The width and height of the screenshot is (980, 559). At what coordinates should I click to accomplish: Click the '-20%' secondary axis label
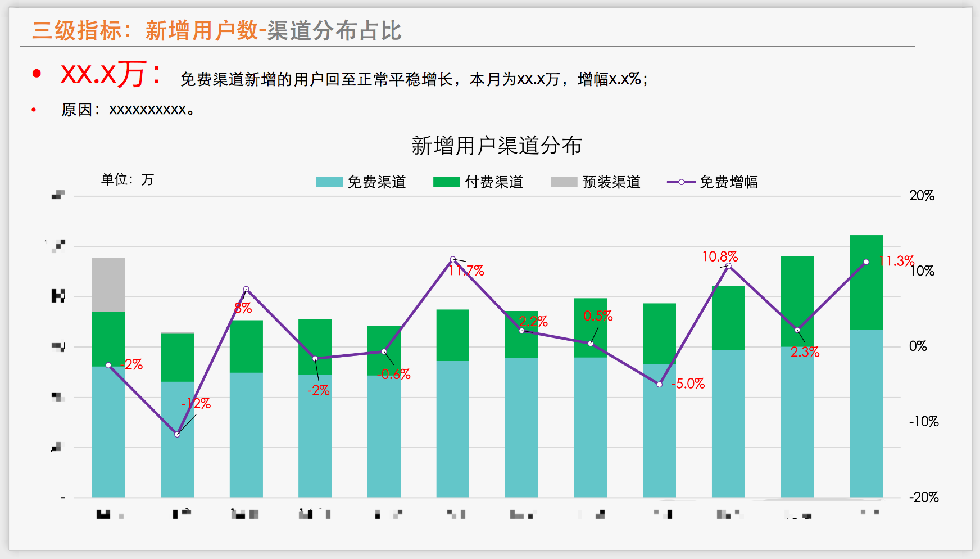click(923, 497)
